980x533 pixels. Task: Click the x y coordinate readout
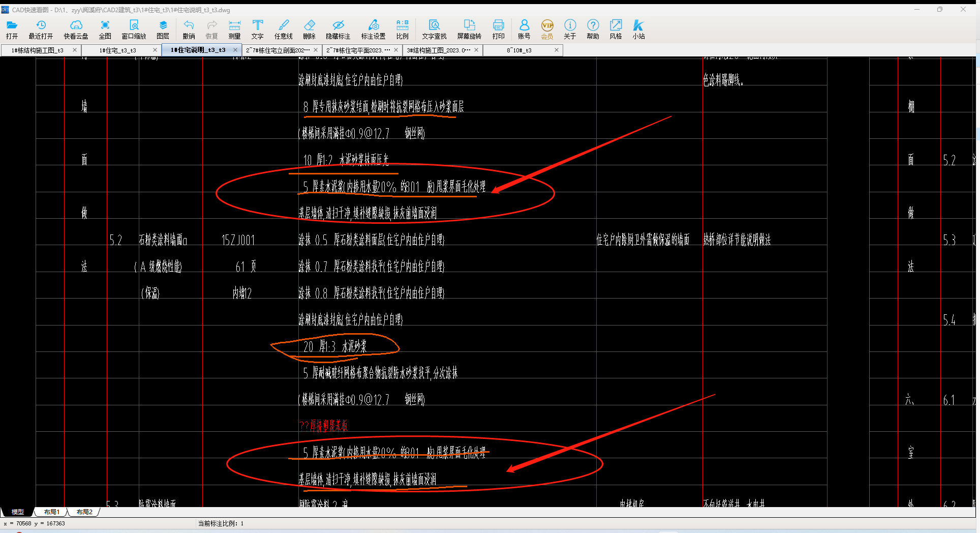(x=35, y=523)
